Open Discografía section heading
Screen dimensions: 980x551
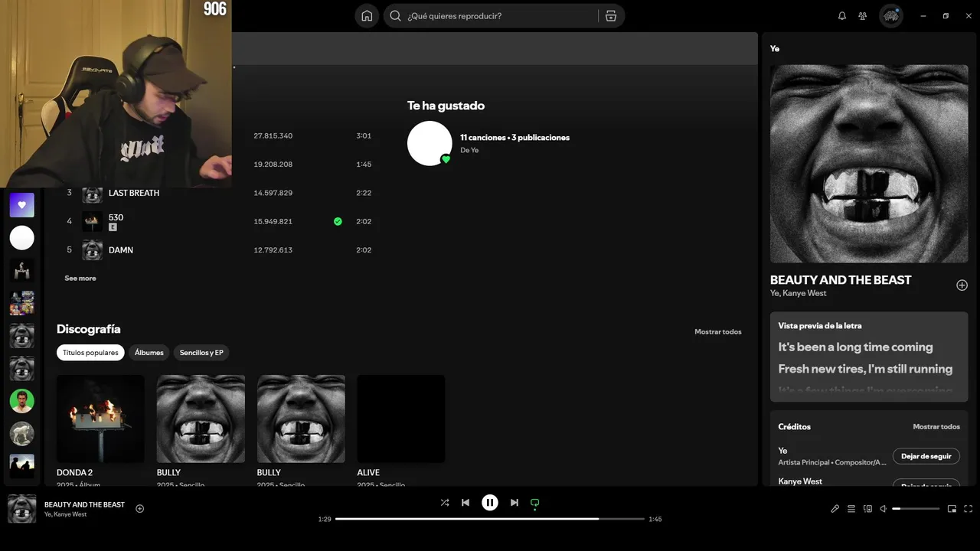pyautogui.click(x=89, y=329)
